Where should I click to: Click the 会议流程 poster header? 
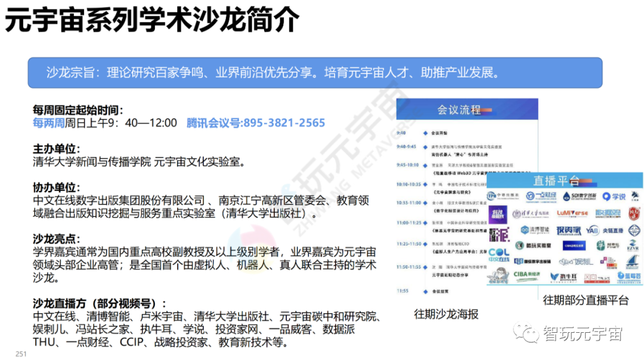click(x=467, y=109)
